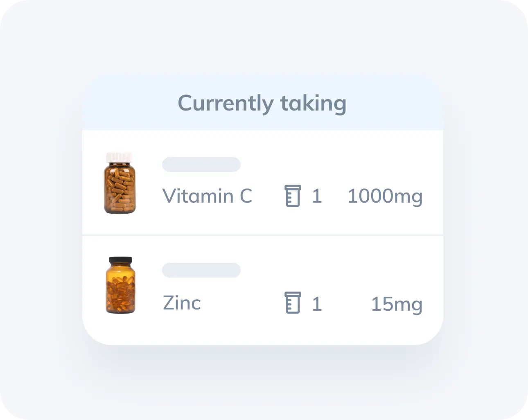Click the word taking in the header
The height and width of the screenshot is (420, 528).
click(x=313, y=104)
